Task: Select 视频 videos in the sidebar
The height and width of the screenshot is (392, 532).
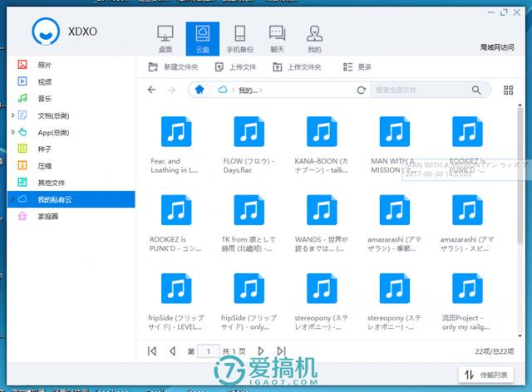Action: pos(71,81)
